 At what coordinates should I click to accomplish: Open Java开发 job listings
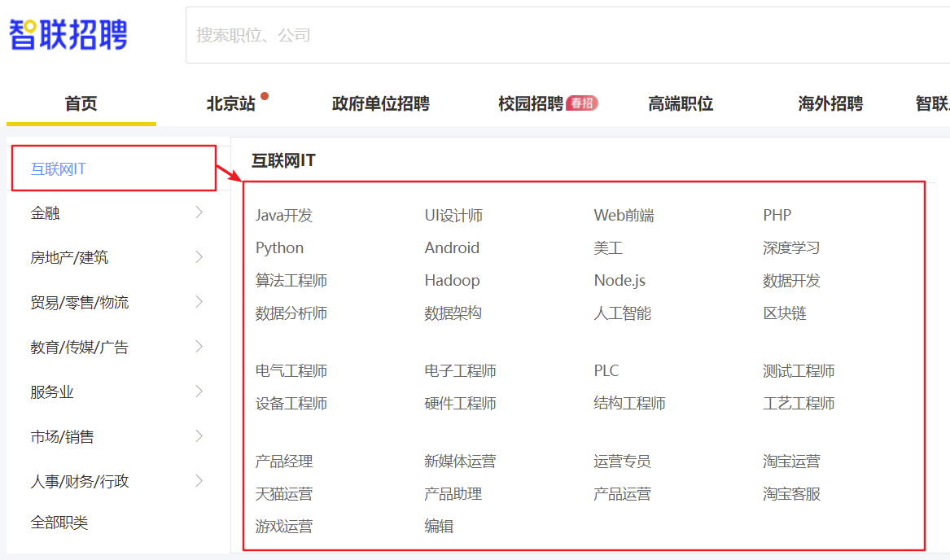(285, 215)
